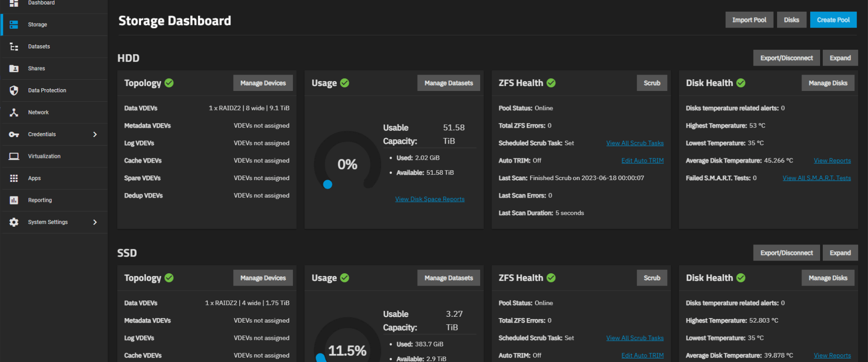Manage Devices for SSD topology

coord(263,278)
